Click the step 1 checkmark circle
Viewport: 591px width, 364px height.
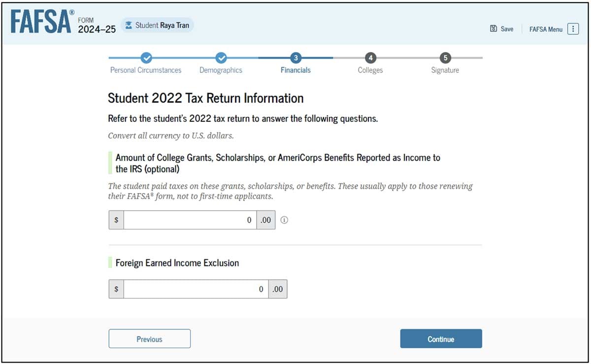click(x=146, y=58)
